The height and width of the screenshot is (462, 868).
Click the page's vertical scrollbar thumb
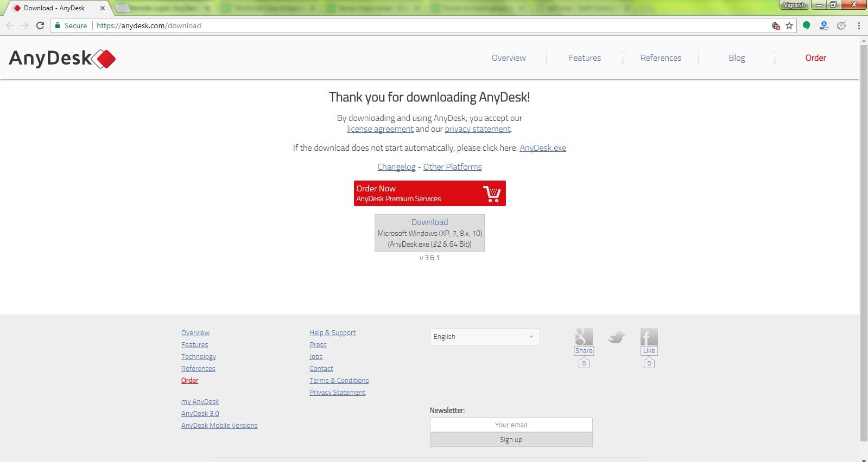(864, 243)
